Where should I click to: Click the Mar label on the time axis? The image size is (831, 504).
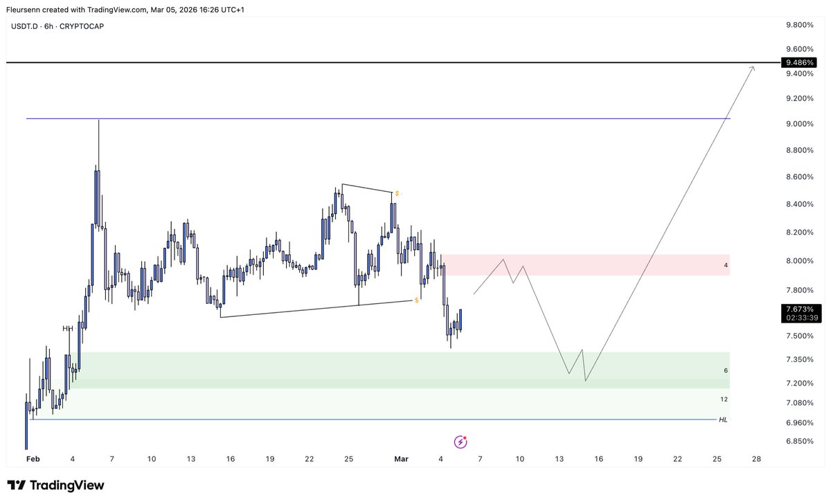[x=402, y=459]
